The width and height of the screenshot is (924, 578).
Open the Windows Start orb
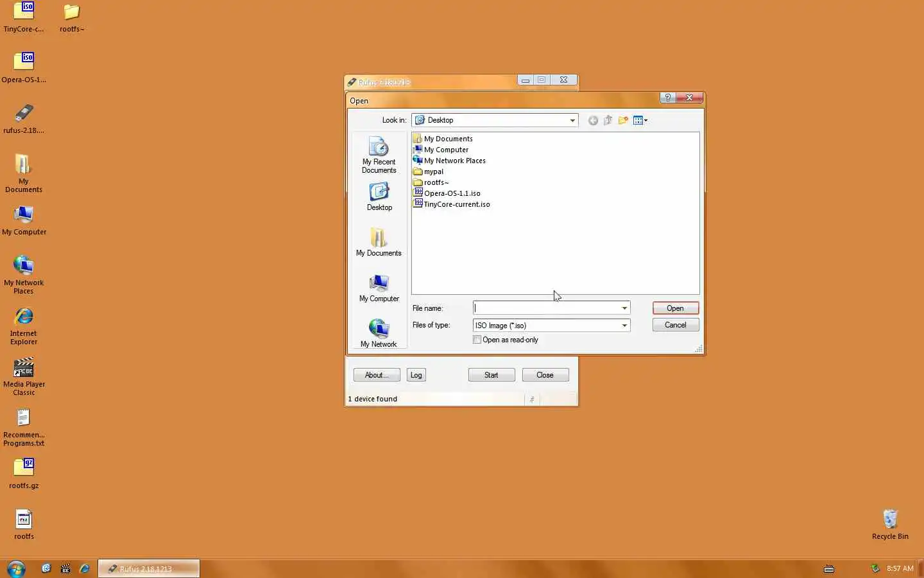[x=16, y=568]
